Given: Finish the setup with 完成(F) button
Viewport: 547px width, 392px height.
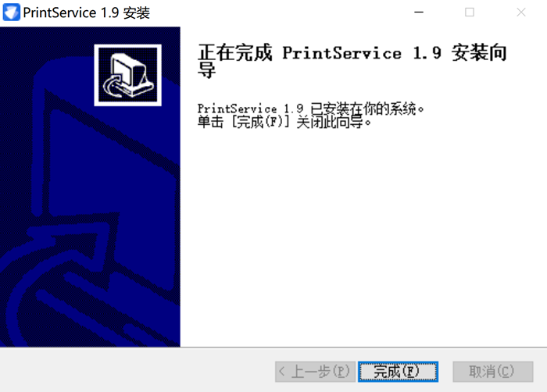Looking at the screenshot, I should point(398,372).
